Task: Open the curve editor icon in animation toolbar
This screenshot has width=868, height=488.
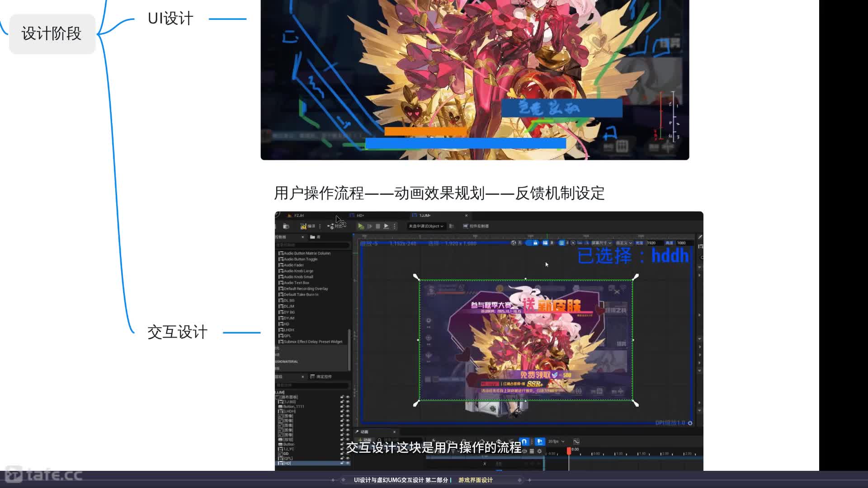Action: [x=576, y=441]
